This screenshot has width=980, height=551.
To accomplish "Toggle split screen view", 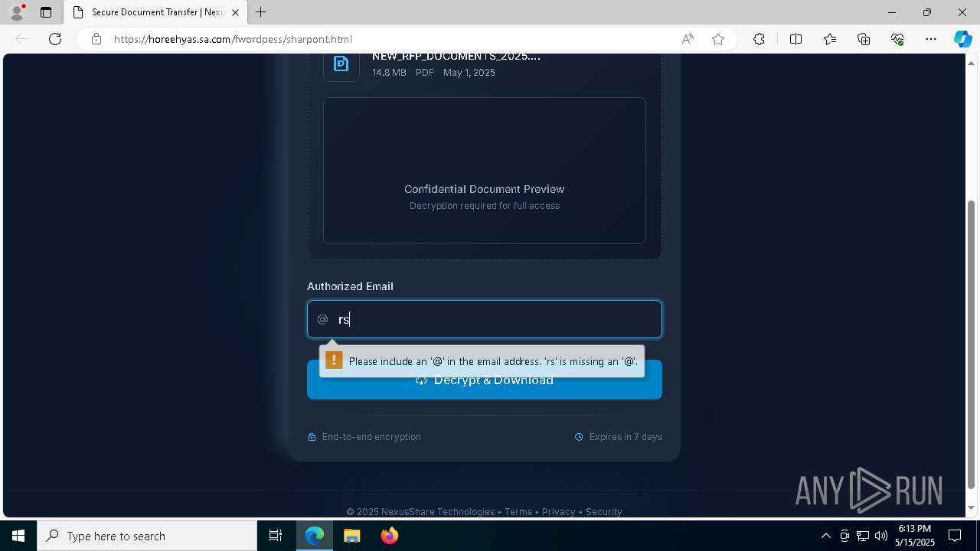I will click(795, 39).
